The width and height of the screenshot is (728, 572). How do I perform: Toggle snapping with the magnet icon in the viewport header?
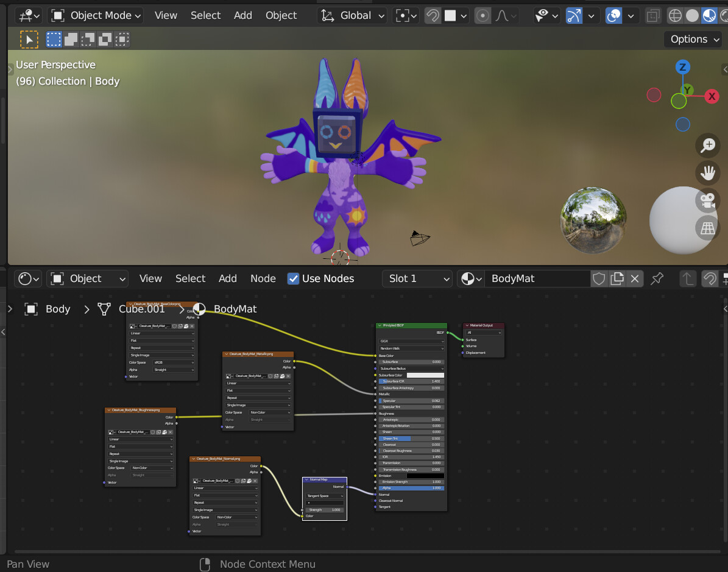click(x=433, y=16)
